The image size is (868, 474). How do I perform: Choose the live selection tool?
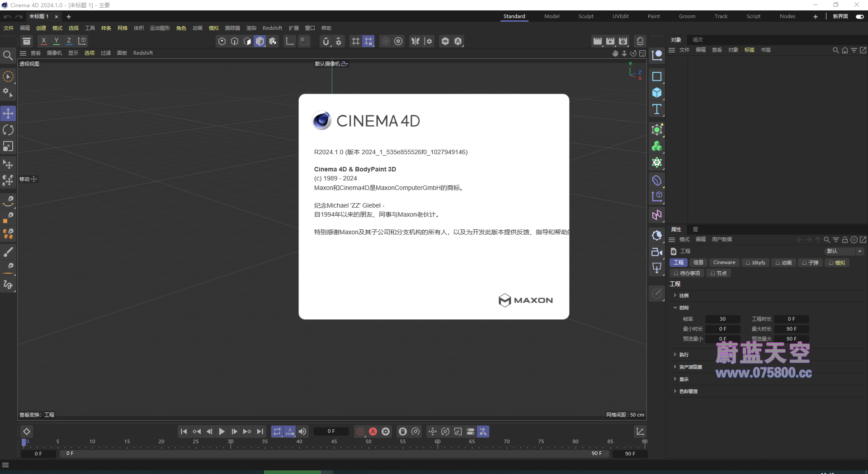click(8, 77)
